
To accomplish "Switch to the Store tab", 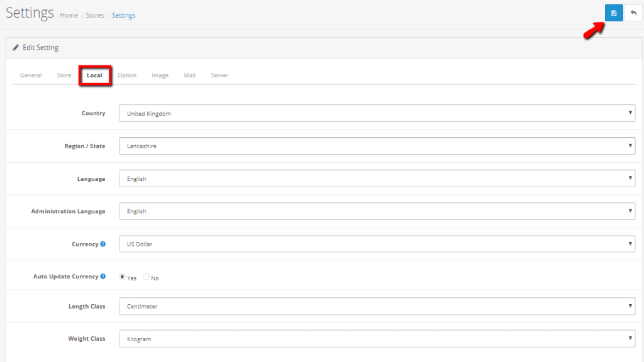I will 64,75.
